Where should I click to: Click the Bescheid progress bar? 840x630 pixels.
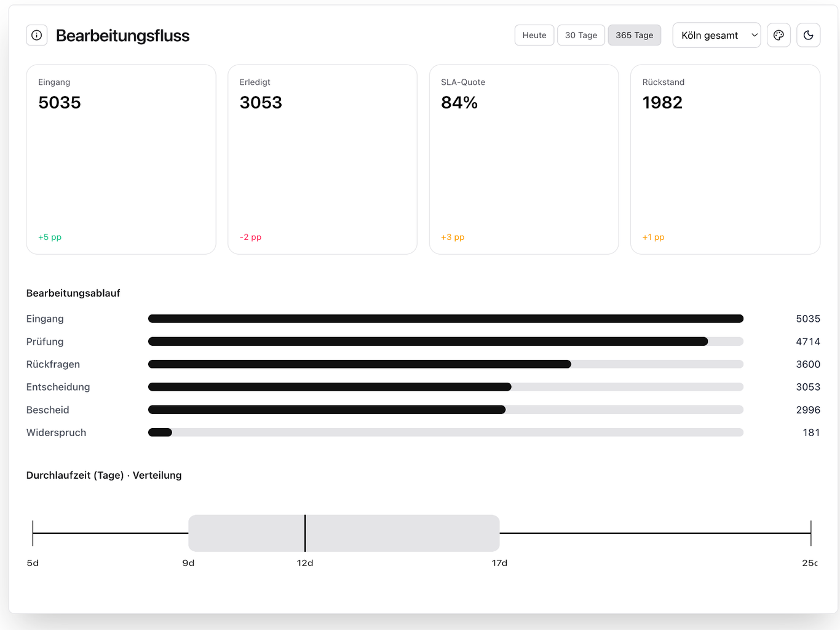pos(445,410)
